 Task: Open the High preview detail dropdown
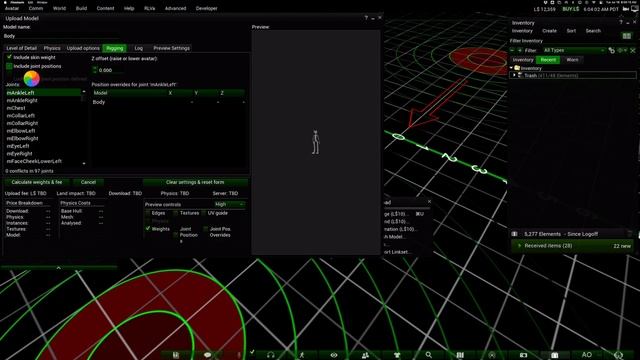[x=229, y=204]
